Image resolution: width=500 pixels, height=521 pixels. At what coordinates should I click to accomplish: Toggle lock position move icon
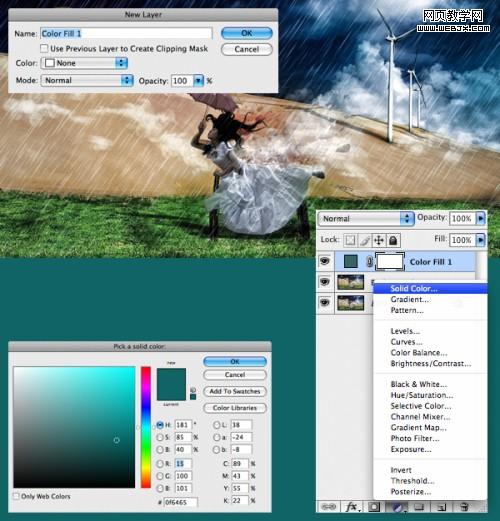(379, 240)
